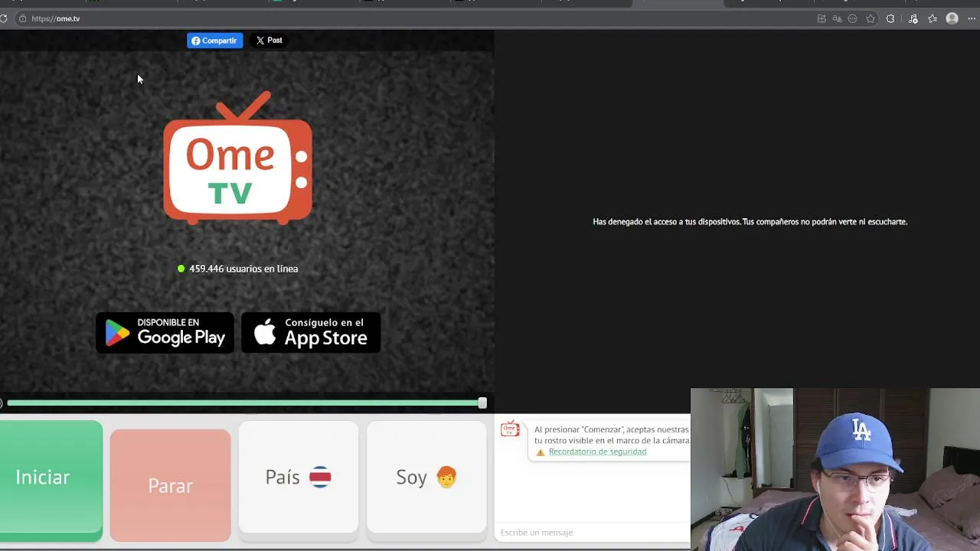Open the browser extensions icon

tap(890, 18)
